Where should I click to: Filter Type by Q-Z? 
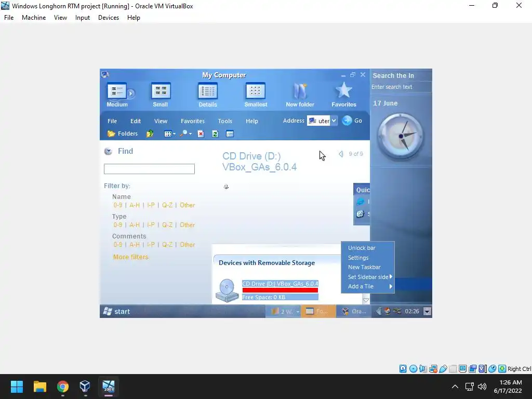(x=167, y=224)
